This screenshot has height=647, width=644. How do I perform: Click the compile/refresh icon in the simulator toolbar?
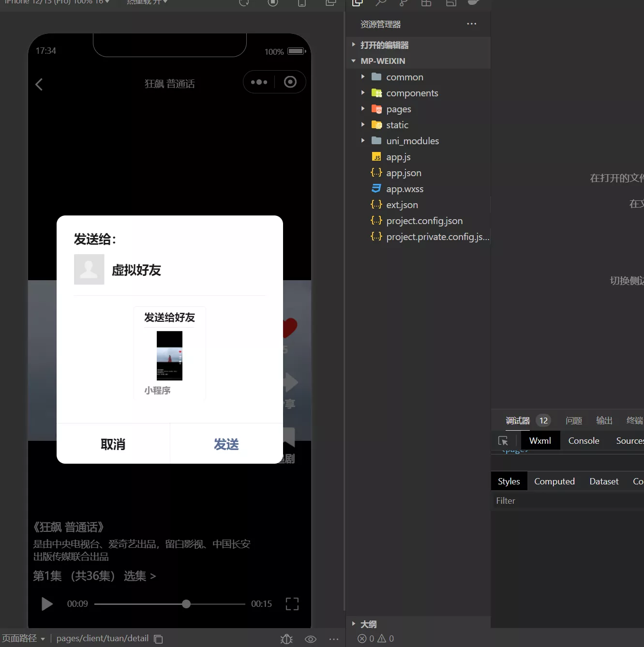(244, 2)
